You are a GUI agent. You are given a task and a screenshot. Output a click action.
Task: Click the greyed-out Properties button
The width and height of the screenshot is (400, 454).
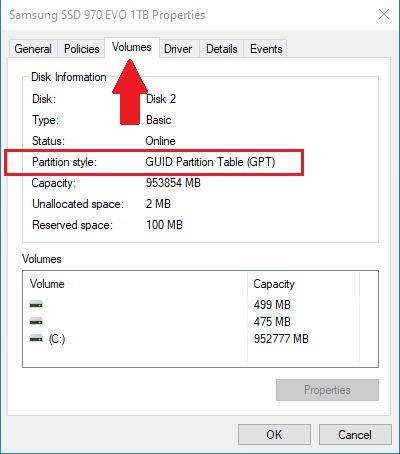(327, 390)
